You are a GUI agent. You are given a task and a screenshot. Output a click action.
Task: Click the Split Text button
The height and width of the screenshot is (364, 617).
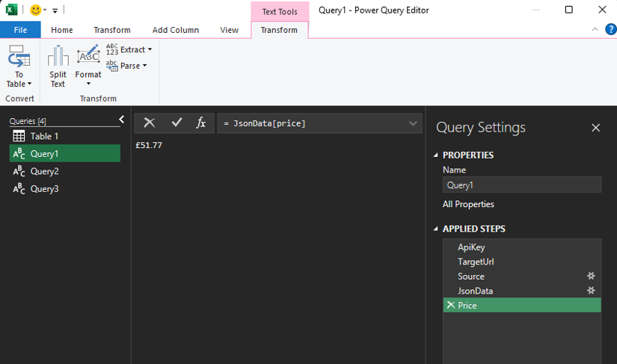[x=58, y=66]
